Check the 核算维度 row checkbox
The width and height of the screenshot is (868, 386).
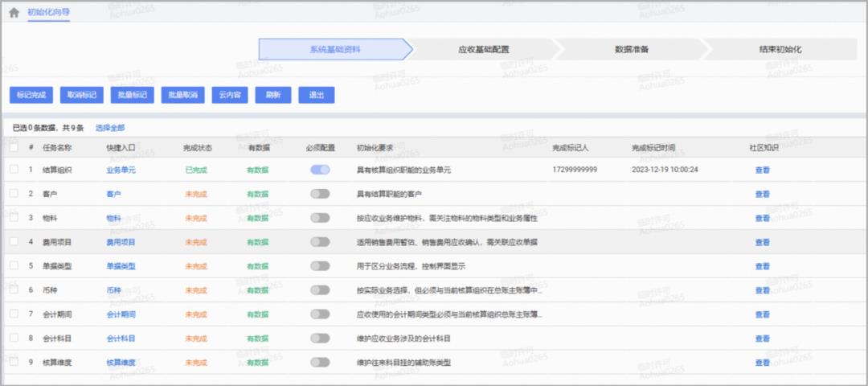[14, 362]
